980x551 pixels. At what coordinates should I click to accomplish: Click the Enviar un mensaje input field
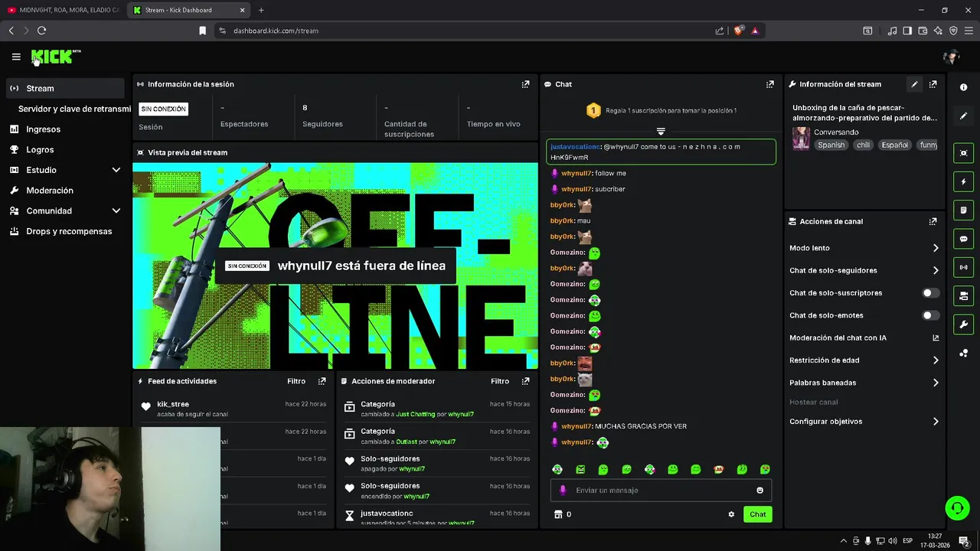(661, 491)
